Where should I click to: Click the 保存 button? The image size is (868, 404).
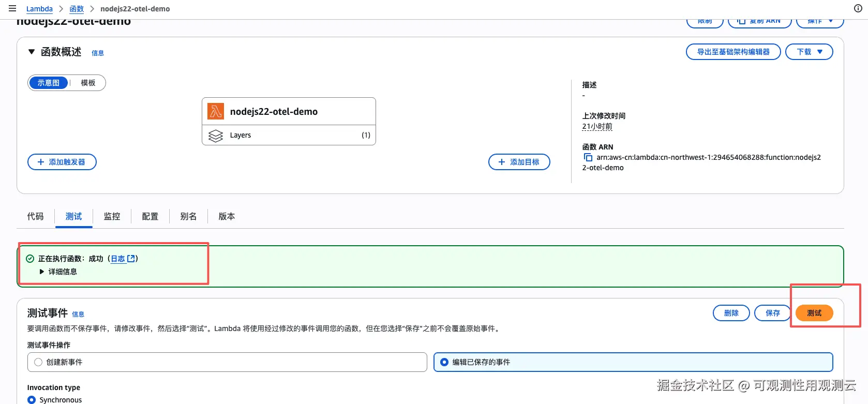(773, 313)
